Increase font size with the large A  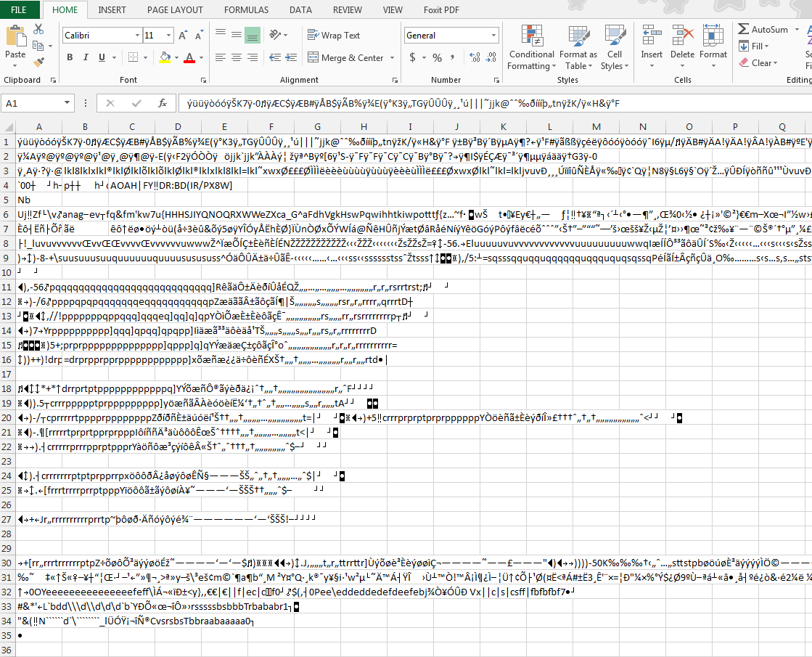183,36
